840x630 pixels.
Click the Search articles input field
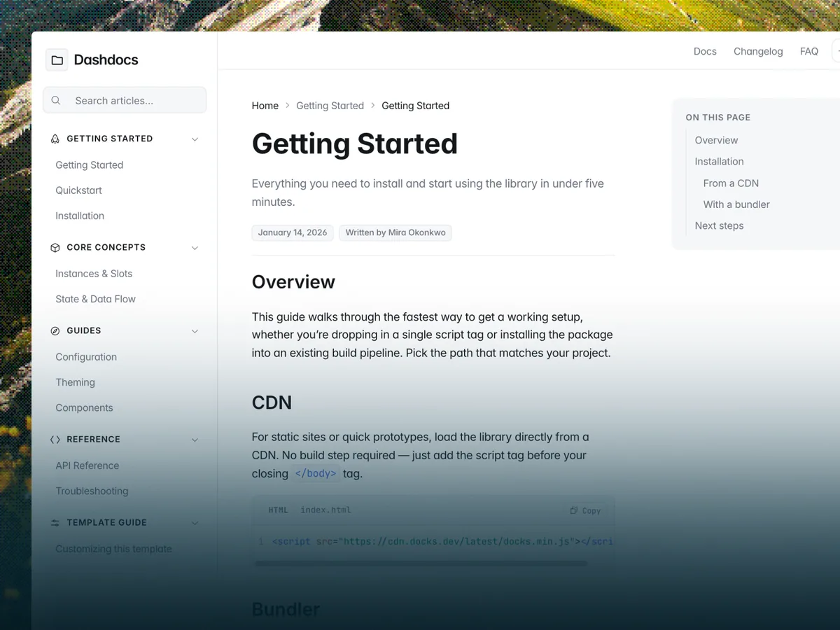coord(125,100)
